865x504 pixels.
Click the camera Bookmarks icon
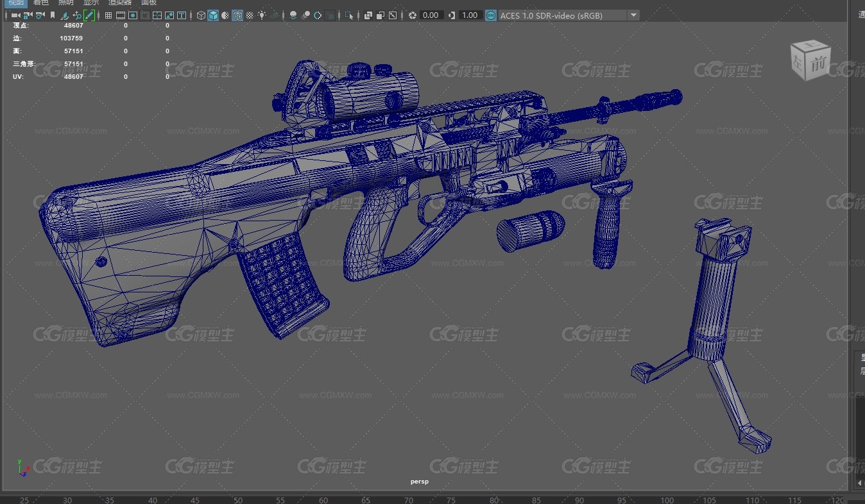(x=53, y=15)
